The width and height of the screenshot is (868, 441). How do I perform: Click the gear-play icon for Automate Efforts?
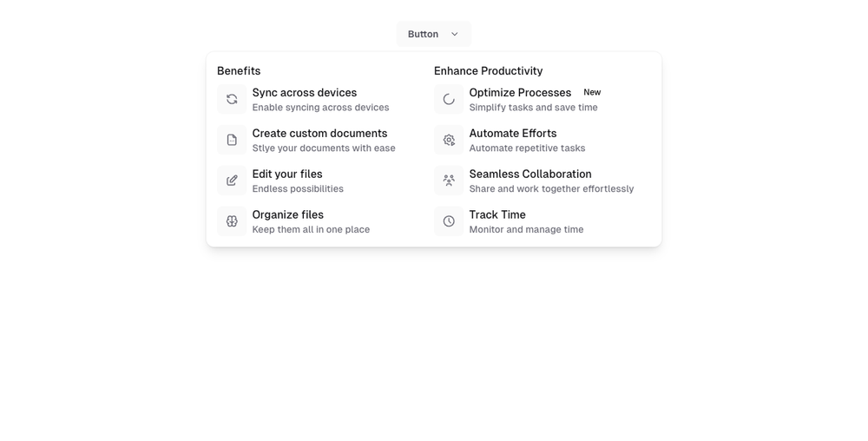(x=449, y=140)
